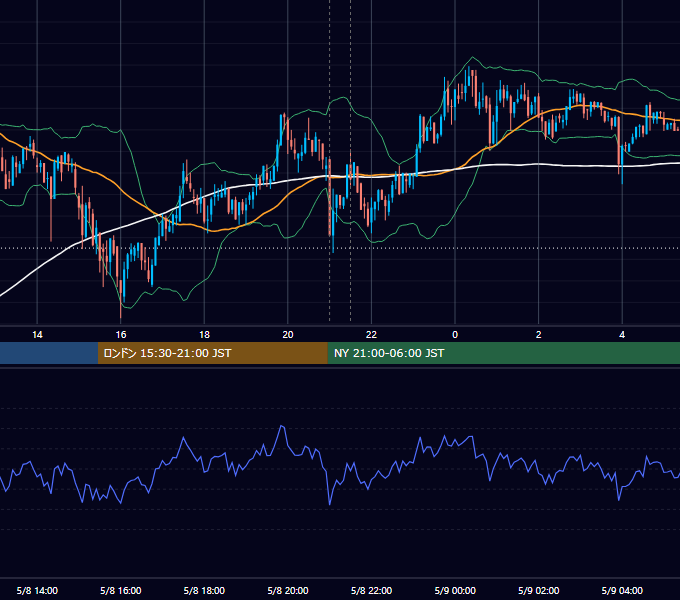Viewport: 680px width, 600px height.
Task: Click the 14 hour label on price chart axis
Action: pos(37,335)
